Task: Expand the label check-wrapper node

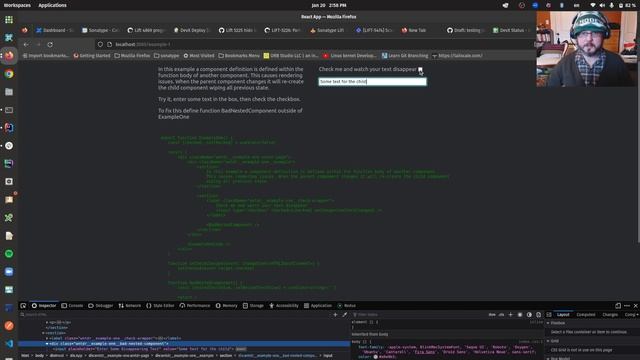Action: click(47, 338)
